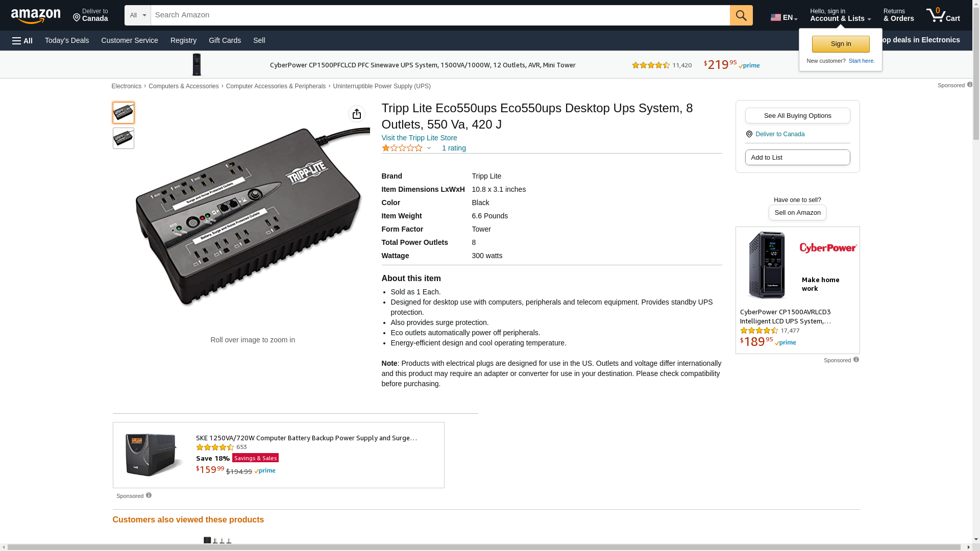Click the share icon on product image
The image size is (980, 551).
point(357,114)
